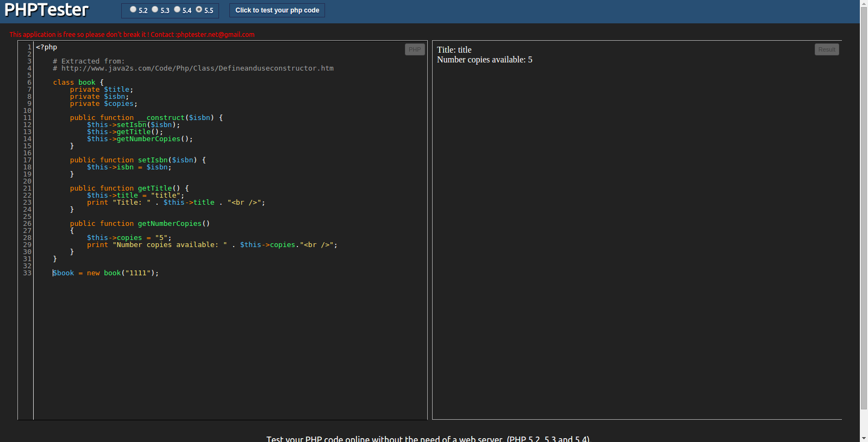Image resolution: width=868 pixels, height=442 pixels.
Task: Click the scrollbar up arrow
Action: (864, 3)
